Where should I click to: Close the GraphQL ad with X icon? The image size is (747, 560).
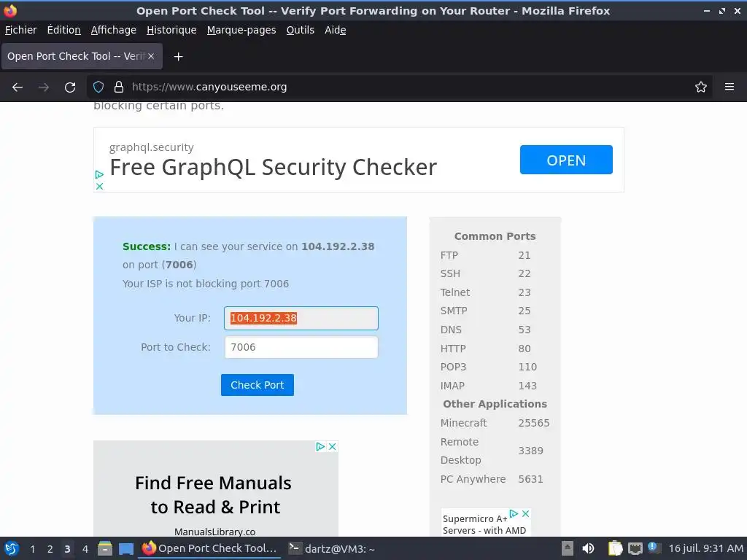(x=99, y=186)
